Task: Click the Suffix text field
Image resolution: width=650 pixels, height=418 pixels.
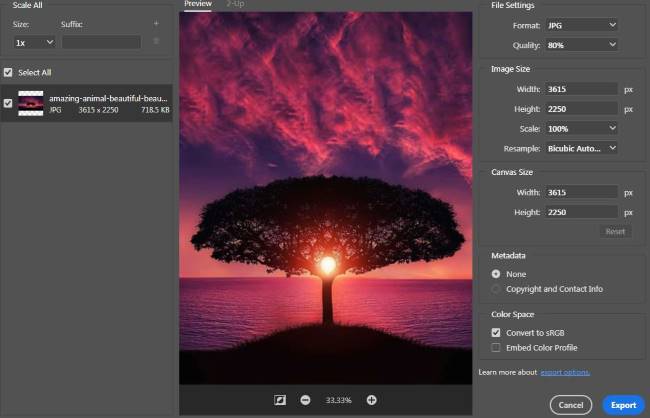Action: (x=102, y=42)
